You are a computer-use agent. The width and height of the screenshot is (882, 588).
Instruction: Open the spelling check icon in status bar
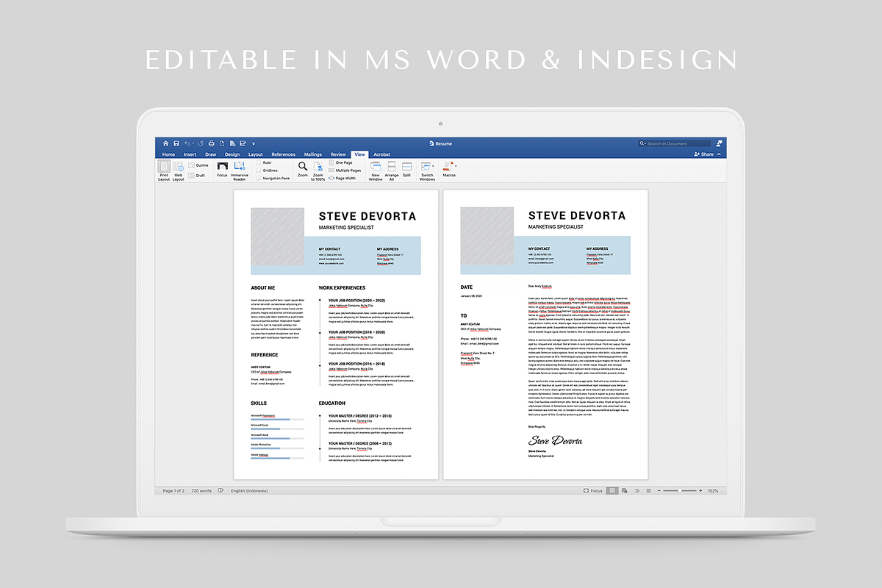221,491
